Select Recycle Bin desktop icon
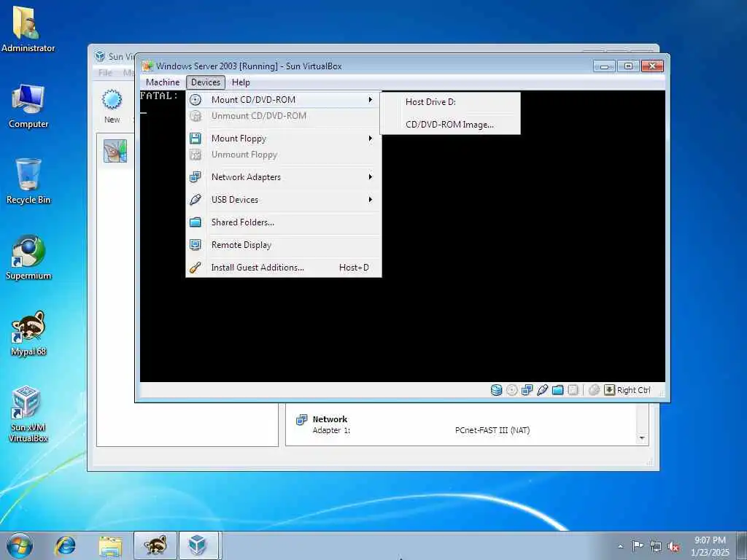747x560 pixels. (28, 182)
